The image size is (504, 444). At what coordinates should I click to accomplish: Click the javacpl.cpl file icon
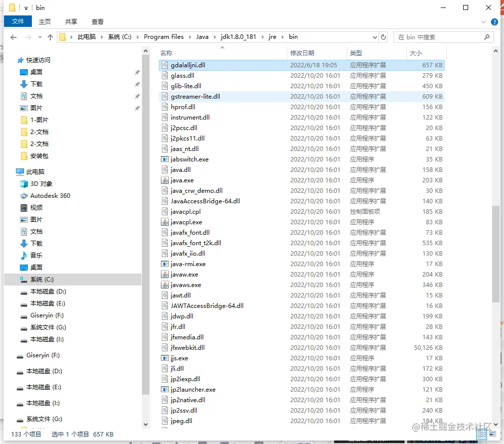165,212
